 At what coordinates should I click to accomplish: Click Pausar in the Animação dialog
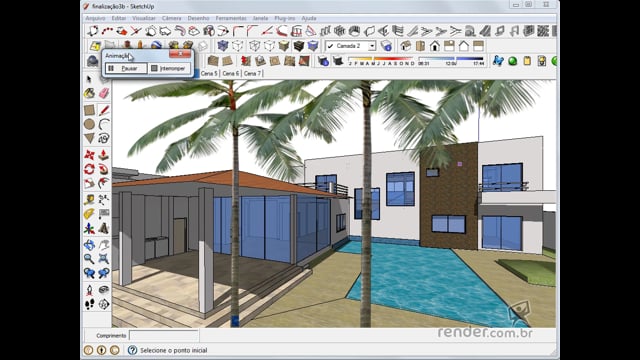(x=126, y=68)
